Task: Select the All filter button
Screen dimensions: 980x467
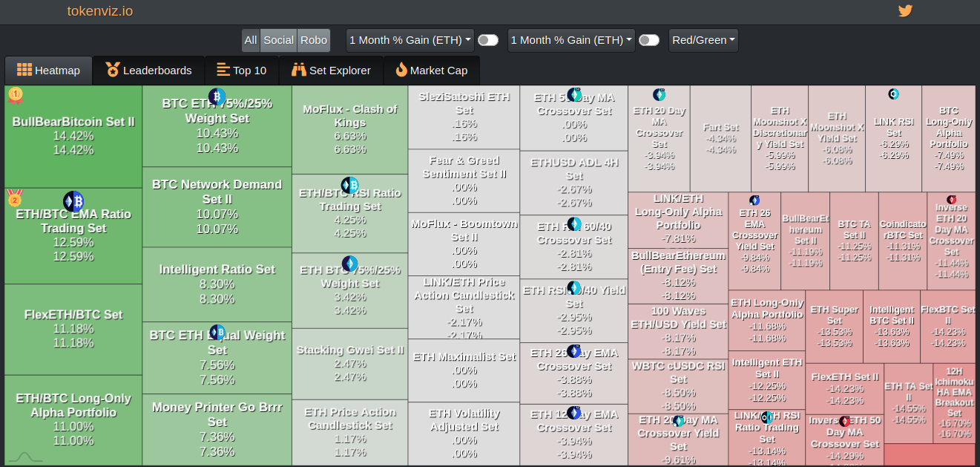Action: 251,40
